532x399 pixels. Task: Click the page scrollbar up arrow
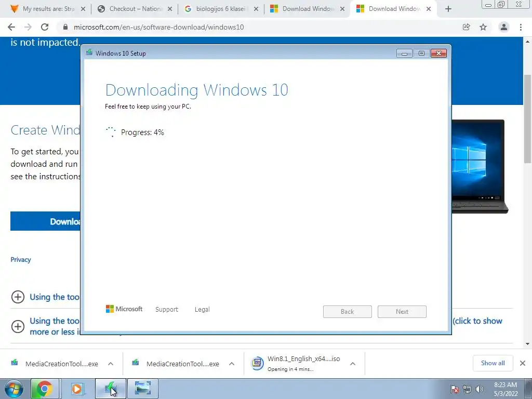point(527,42)
